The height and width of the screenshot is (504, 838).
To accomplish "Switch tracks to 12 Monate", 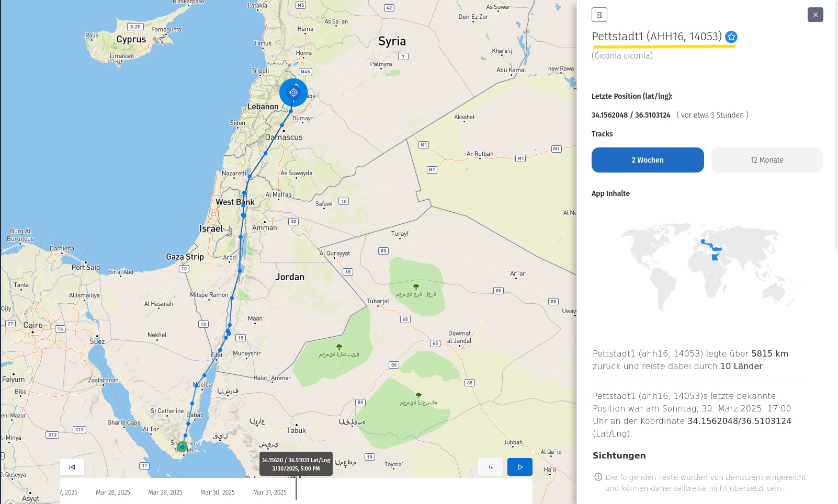I will click(x=767, y=160).
